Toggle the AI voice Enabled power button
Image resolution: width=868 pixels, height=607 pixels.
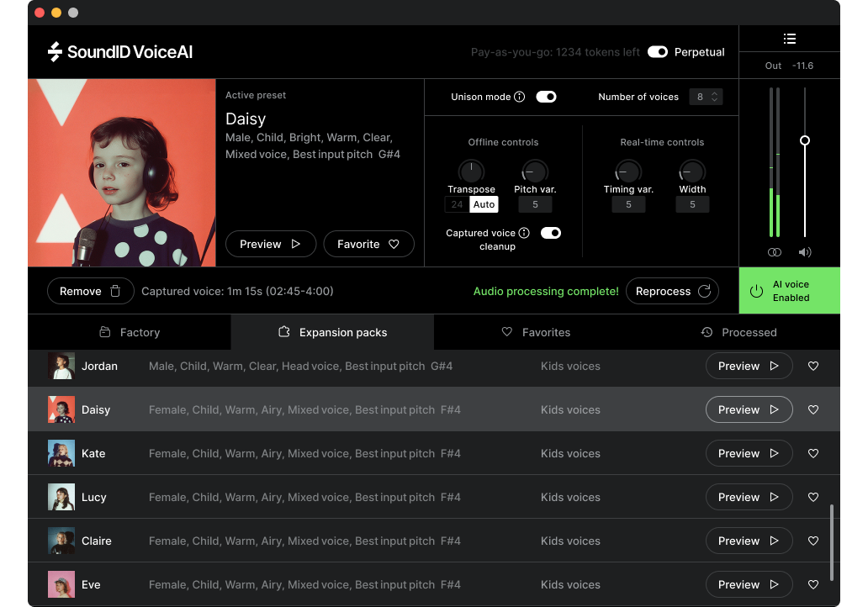click(790, 291)
